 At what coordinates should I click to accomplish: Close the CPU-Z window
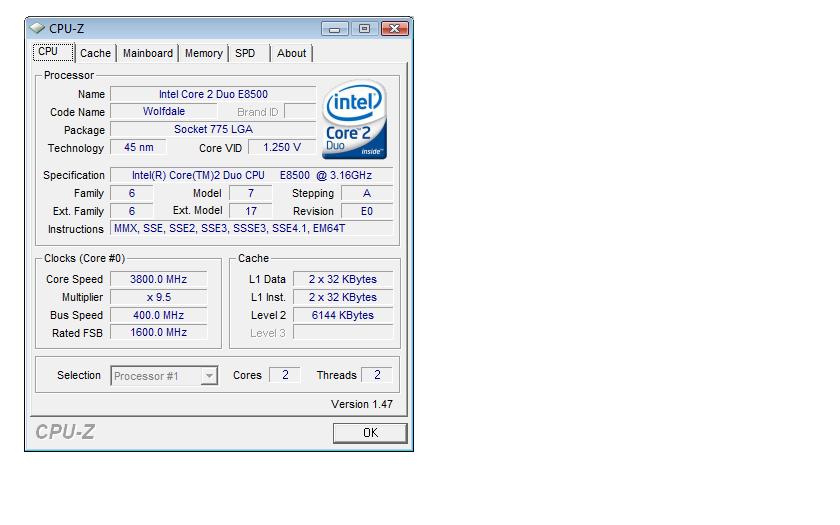click(x=395, y=28)
